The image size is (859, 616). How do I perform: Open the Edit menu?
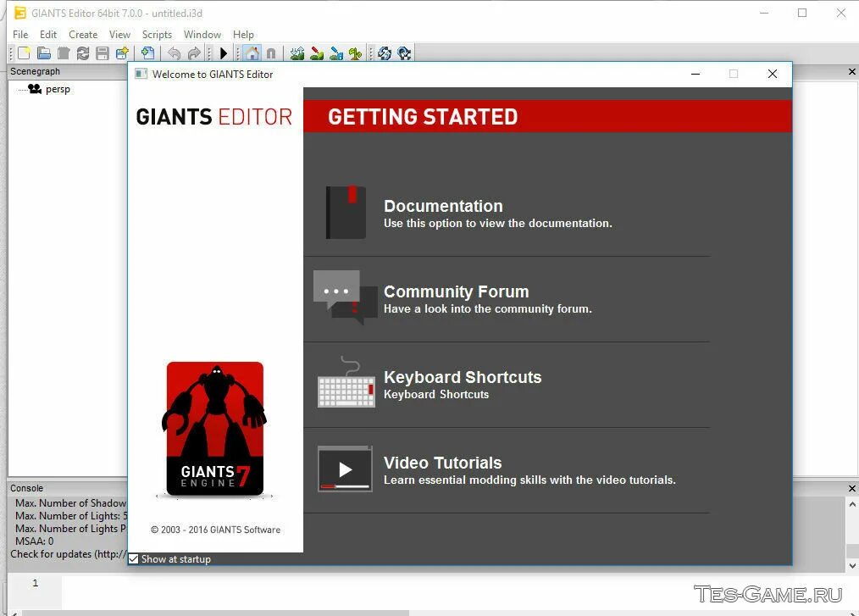pos(48,35)
